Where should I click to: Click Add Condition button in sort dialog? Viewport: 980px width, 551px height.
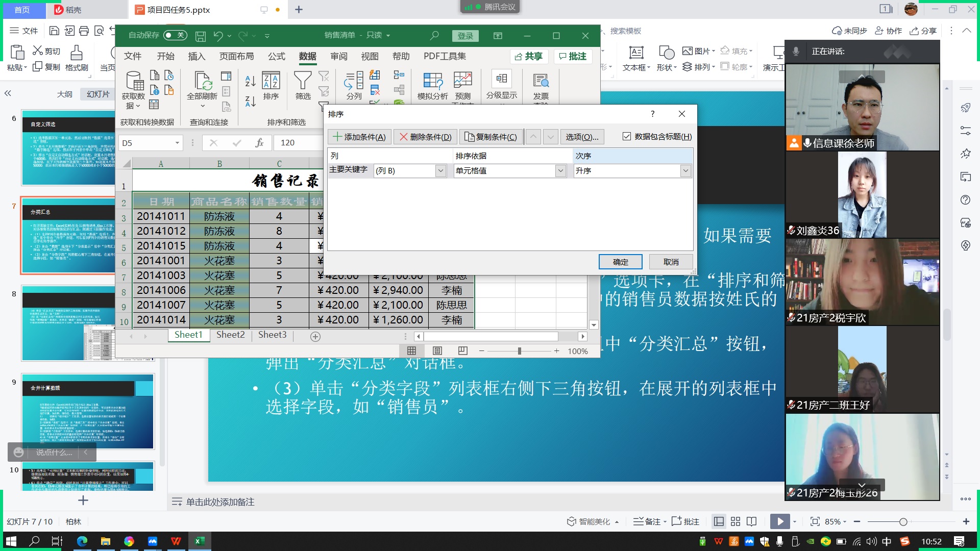pos(360,137)
